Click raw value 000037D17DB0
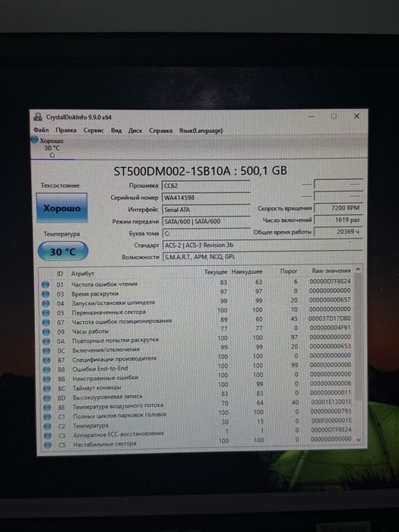 pos(329,318)
